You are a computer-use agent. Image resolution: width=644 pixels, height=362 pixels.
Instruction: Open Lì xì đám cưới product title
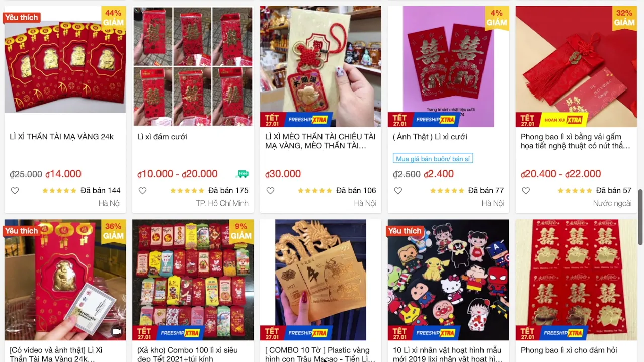(x=163, y=137)
